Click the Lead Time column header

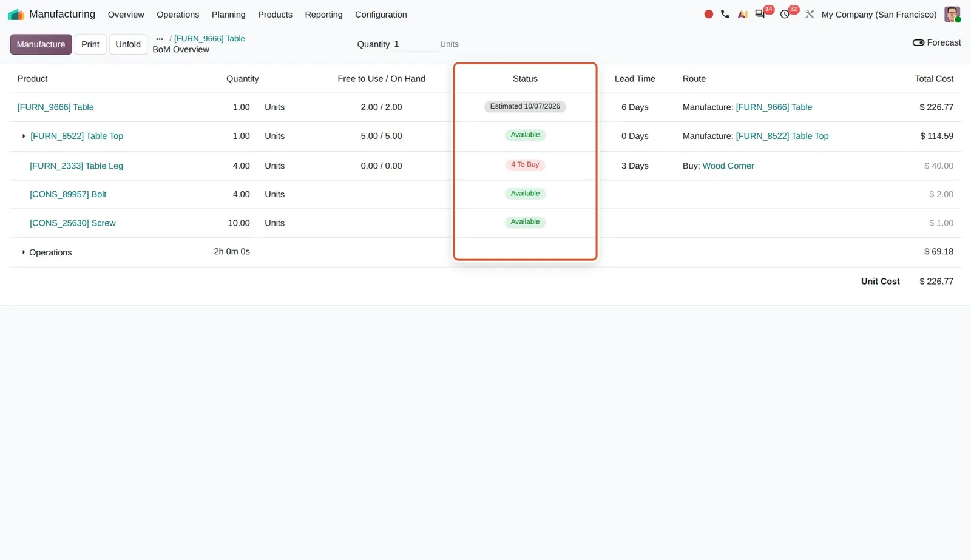click(635, 79)
